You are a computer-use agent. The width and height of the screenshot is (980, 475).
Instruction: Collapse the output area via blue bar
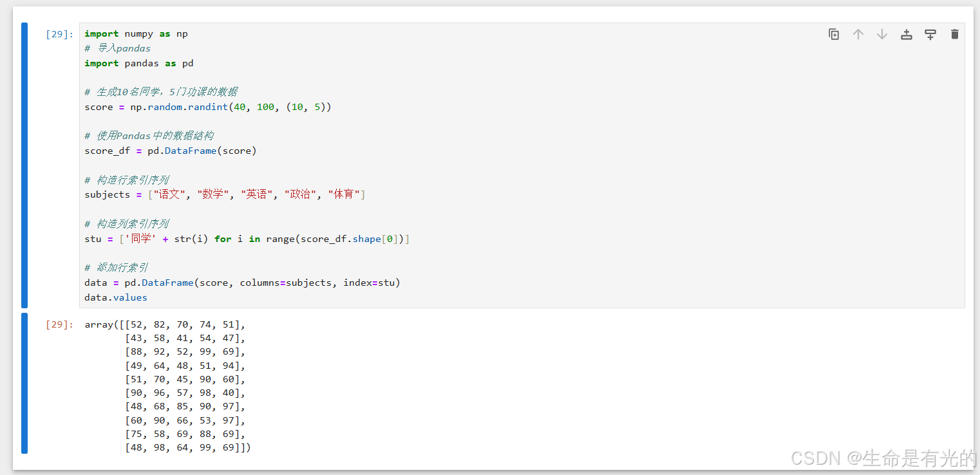tap(24, 383)
